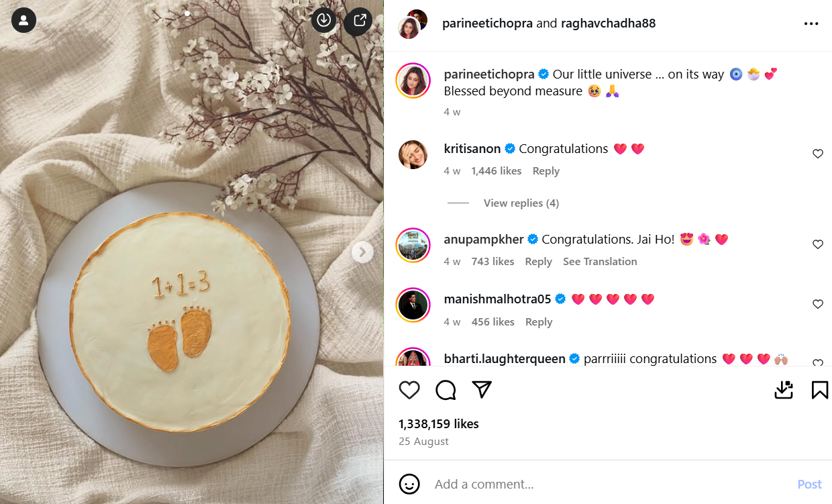Reply to manishmalhotra05's comment
Screen dimensions: 832x504
point(539,322)
